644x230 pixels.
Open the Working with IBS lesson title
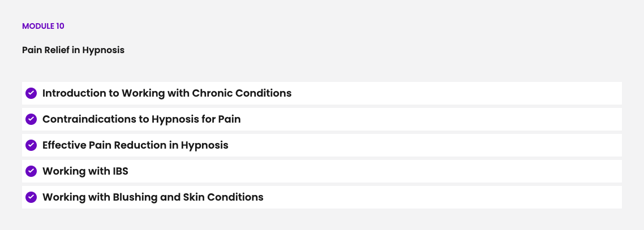coord(85,171)
